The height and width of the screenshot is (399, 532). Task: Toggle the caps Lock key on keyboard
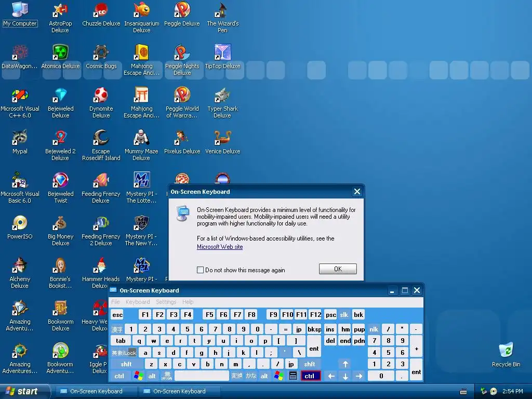(x=124, y=353)
